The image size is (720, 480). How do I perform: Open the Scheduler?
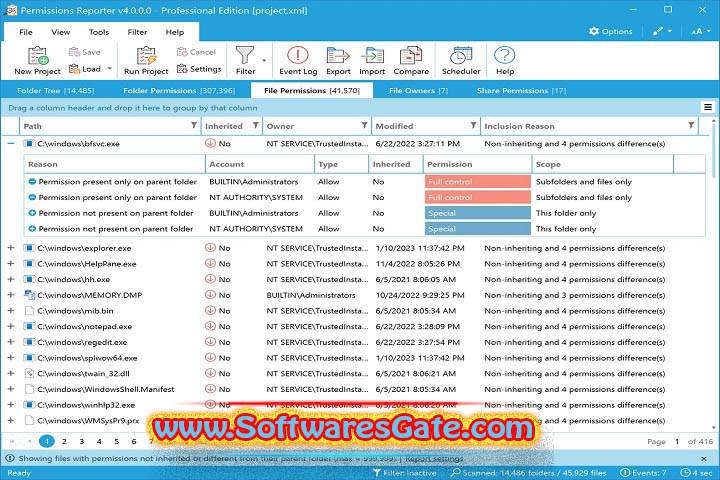point(461,61)
